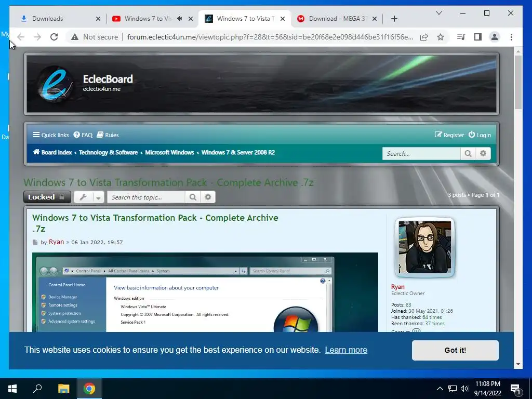Close the YouTube tab
Image resolution: width=532 pixels, height=399 pixels.
191,19
